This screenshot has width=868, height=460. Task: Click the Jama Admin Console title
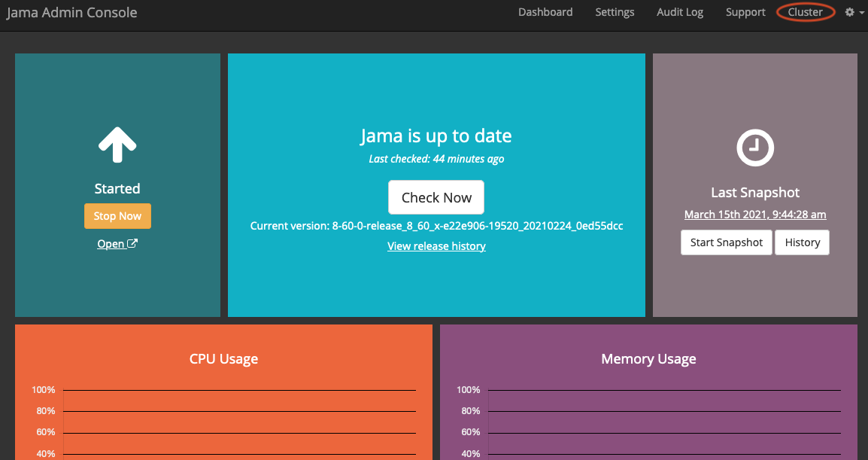point(72,12)
